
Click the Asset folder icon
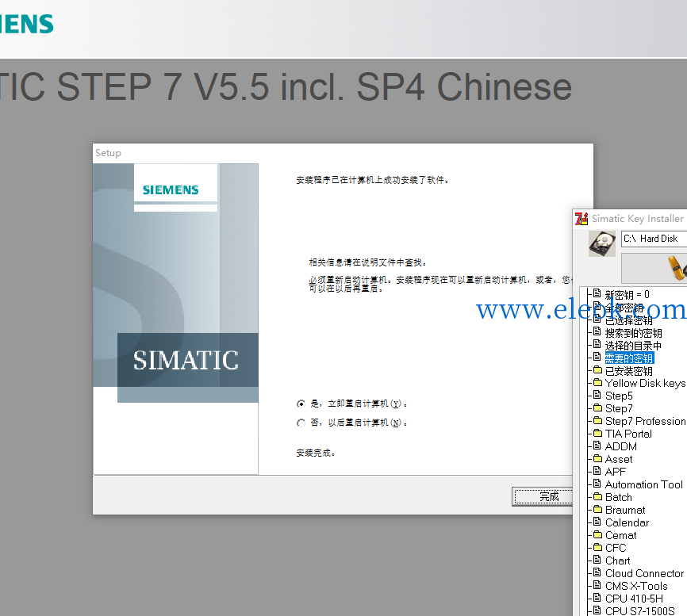point(597,459)
